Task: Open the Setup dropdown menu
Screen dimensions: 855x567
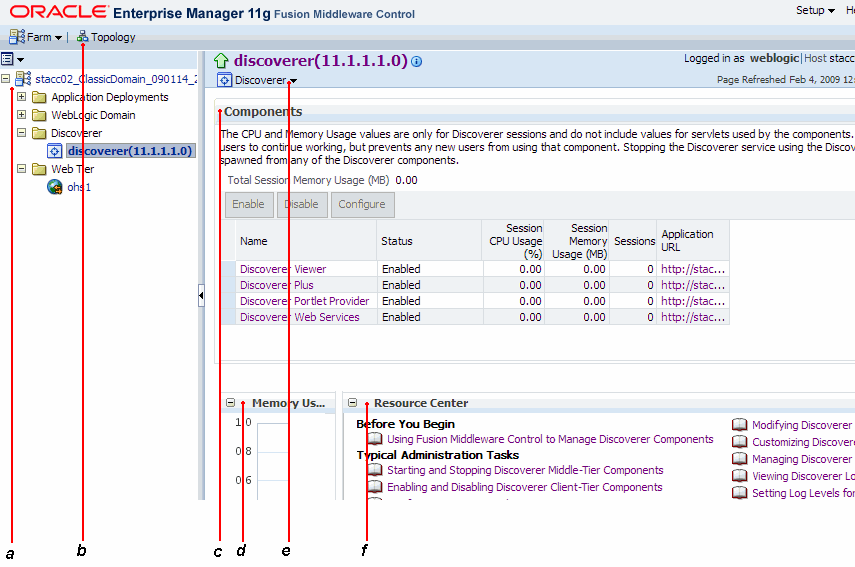Action: pyautogui.click(x=815, y=10)
